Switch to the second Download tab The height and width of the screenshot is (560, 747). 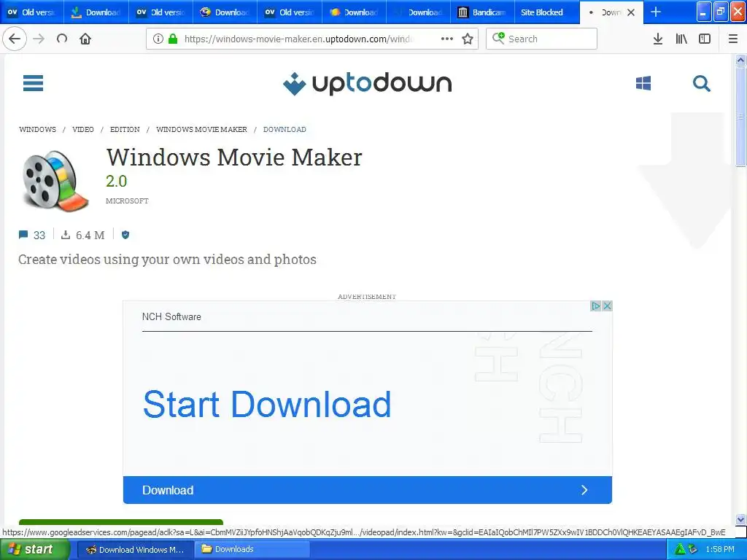(225, 12)
